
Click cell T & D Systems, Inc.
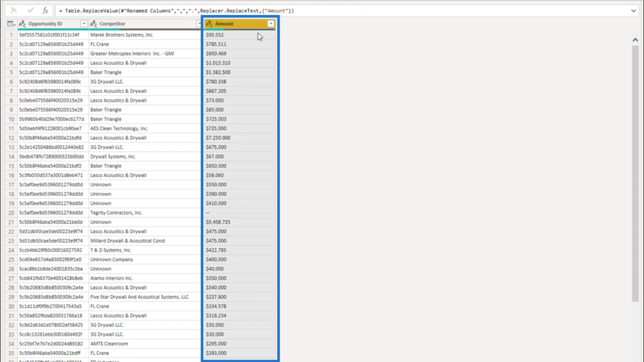111,250
